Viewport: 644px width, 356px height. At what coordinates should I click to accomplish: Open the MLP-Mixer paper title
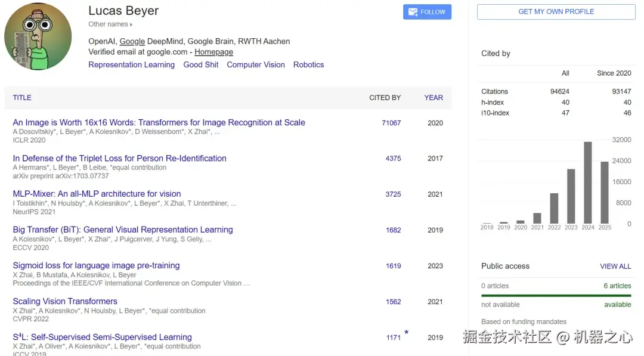point(97,194)
